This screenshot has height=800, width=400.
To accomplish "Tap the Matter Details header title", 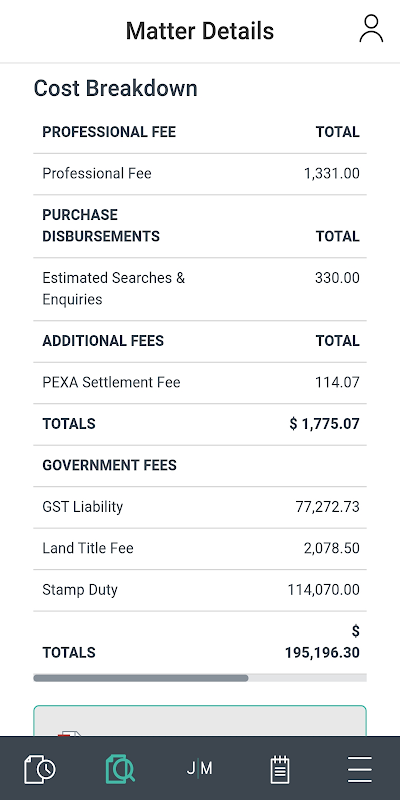I will click(x=200, y=31).
